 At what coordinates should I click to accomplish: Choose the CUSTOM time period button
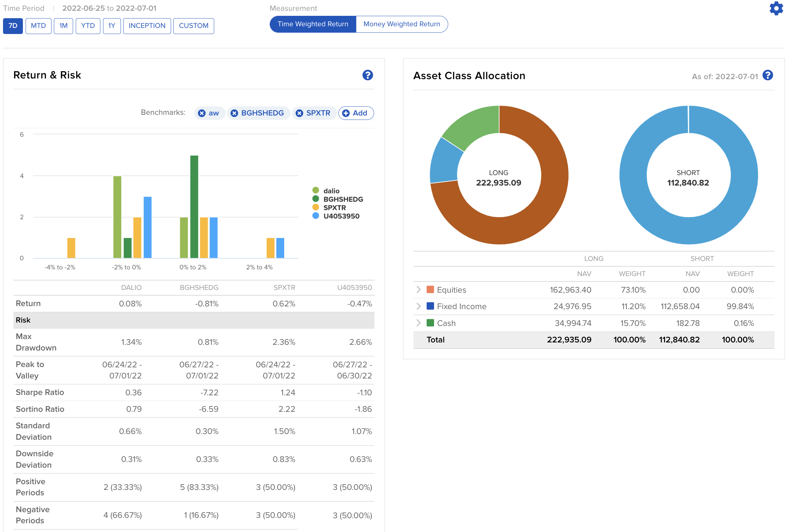point(193,26)
